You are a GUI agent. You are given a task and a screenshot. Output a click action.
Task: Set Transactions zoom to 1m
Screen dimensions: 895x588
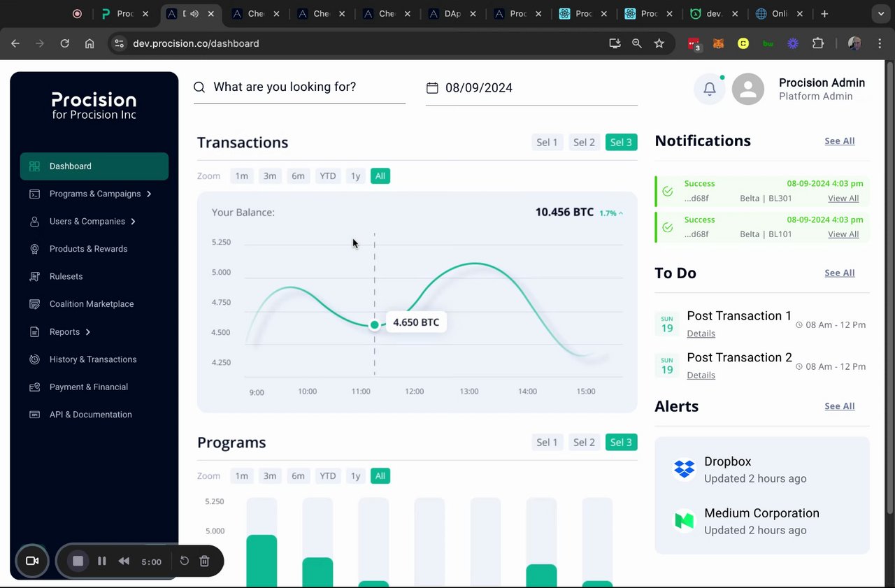[242, 176]
